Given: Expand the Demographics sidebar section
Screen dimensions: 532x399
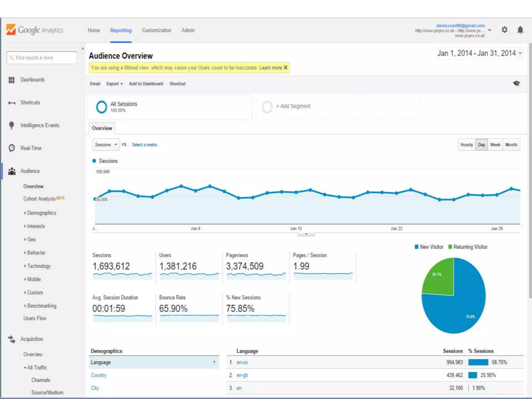Looking at the screenshot, I should click(x=41, y=213).
